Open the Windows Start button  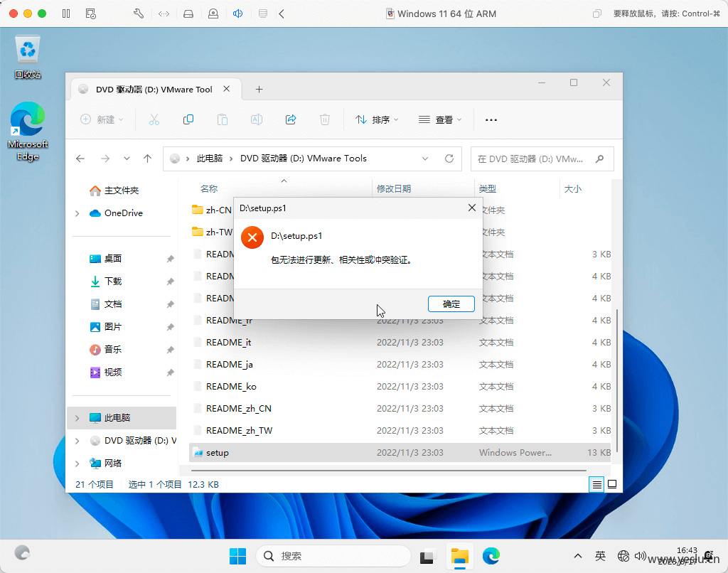[x=237, y=556]
